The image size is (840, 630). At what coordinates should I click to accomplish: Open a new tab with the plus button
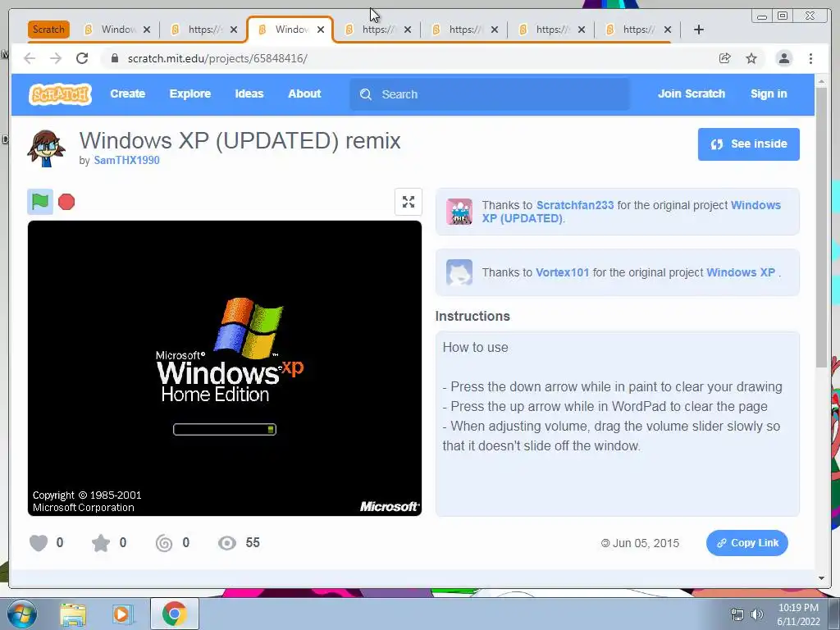click(x=699, y=30)
